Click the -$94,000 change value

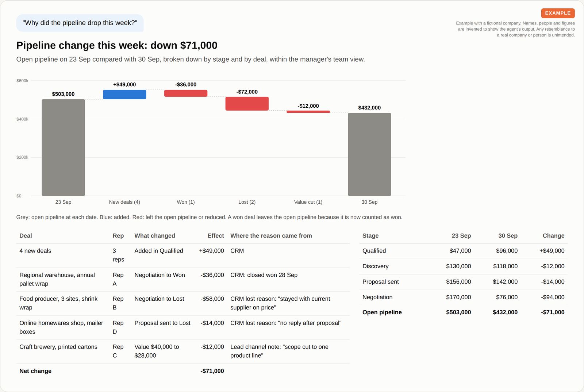[x=553, y=297]
